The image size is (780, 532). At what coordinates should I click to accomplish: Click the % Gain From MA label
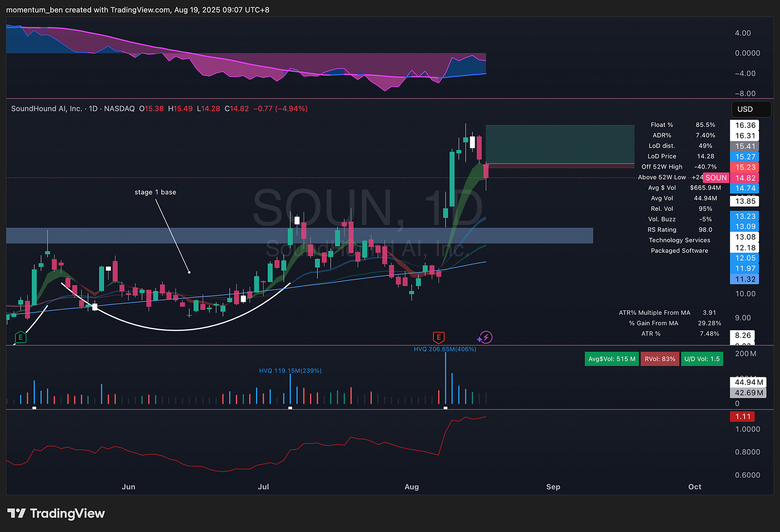(x=654, y=323)
